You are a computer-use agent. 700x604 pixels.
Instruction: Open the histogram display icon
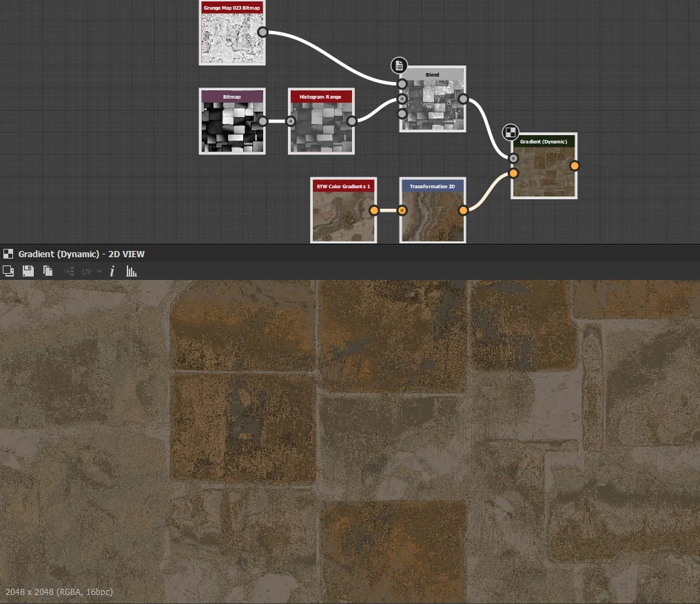click(131, 271)
